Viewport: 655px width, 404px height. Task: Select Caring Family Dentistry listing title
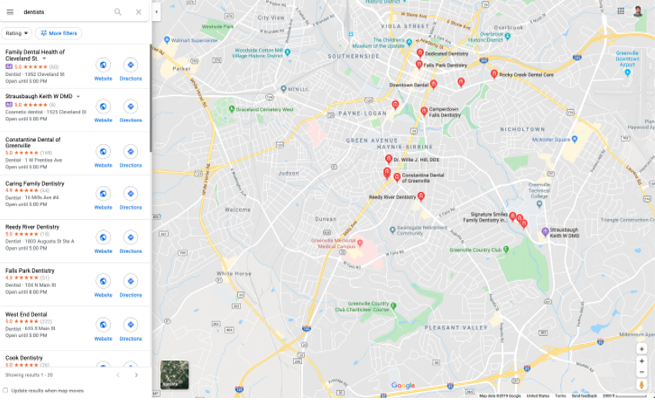pos(35,184)
